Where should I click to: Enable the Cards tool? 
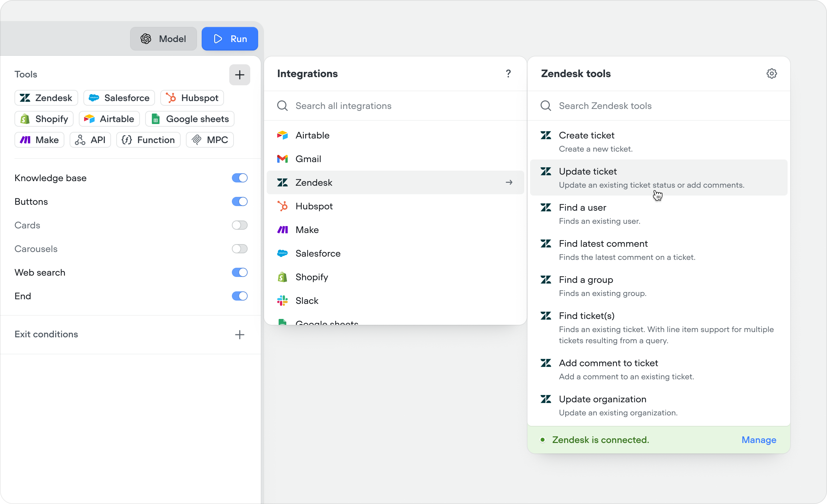(239, 225)
